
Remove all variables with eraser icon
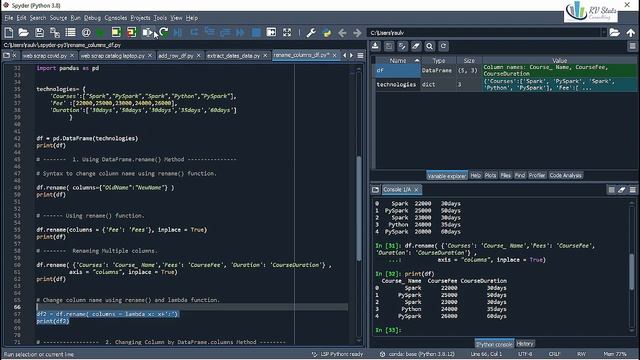coord(416,46)
